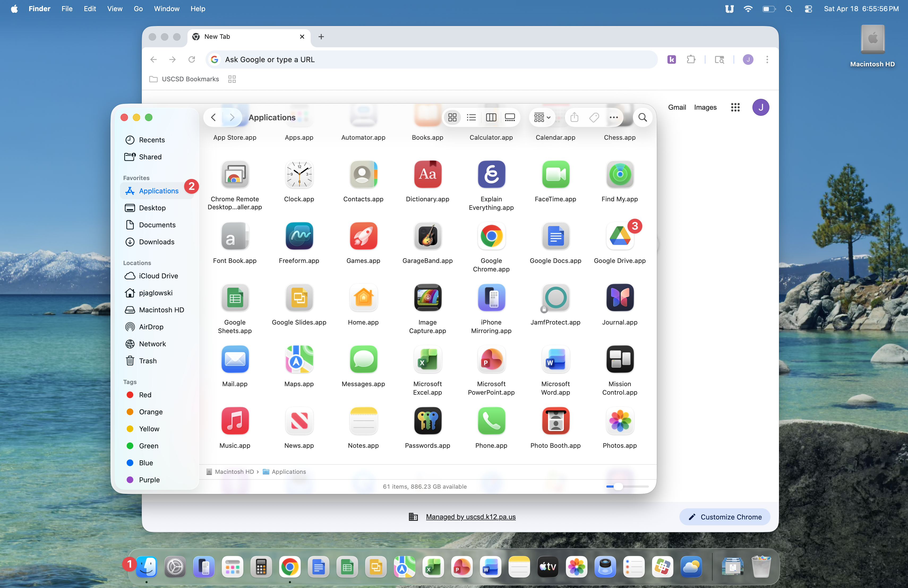Open System Settings from the Dock
Viewport: 908px width, 588px height.
(x=175, y=567)
